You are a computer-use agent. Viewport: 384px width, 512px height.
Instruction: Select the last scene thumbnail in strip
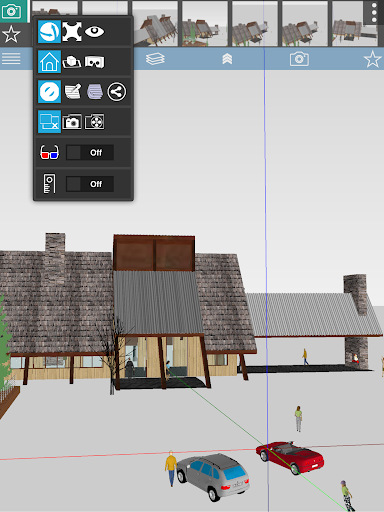click(x=355, y=23)
